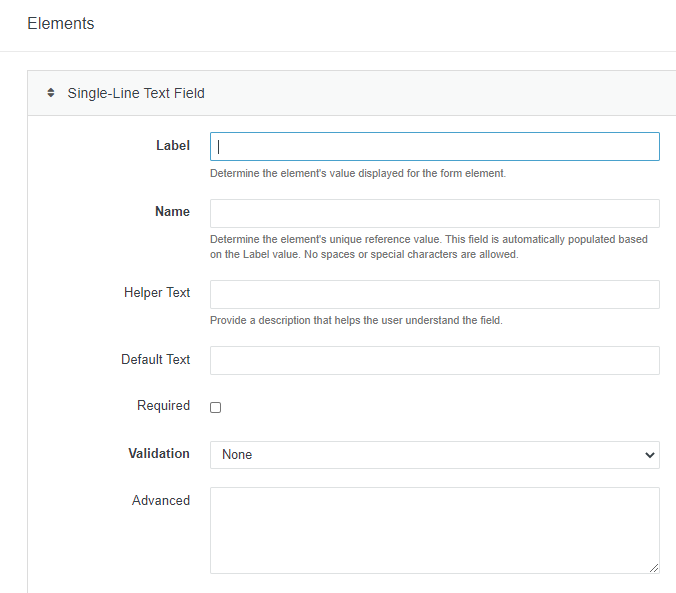Click the Default Text input field

(x=434, y=360)
